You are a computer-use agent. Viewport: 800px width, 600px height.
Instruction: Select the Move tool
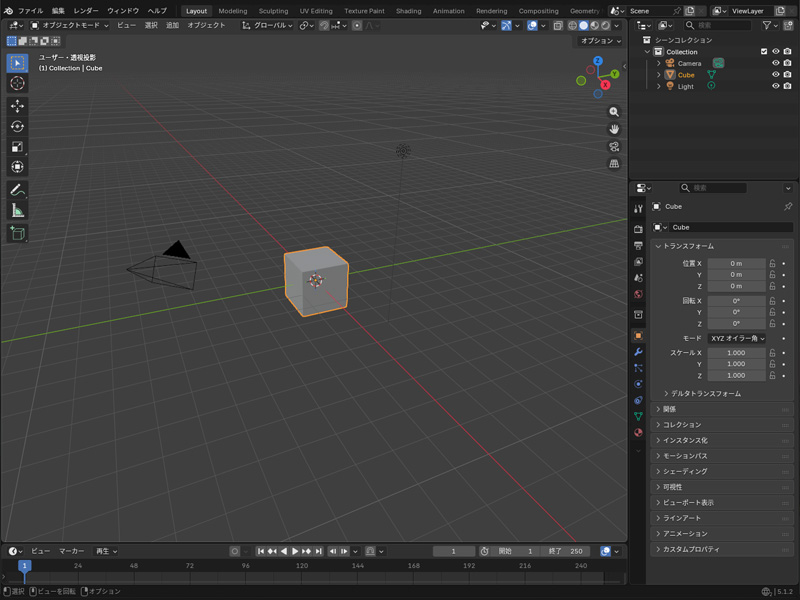[x=17, y=106]
